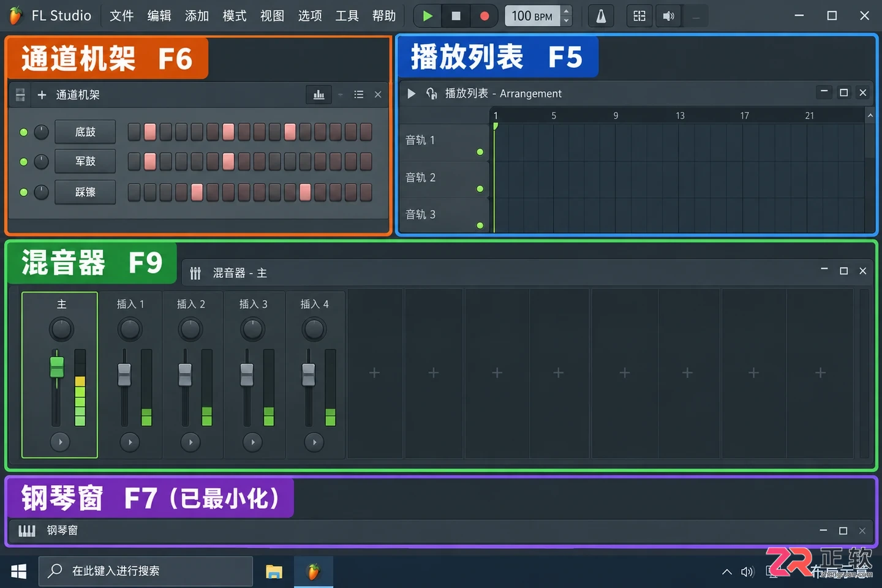Open the 文件 menu
Screen dimensions: 882x588
[x=121, y=16]
